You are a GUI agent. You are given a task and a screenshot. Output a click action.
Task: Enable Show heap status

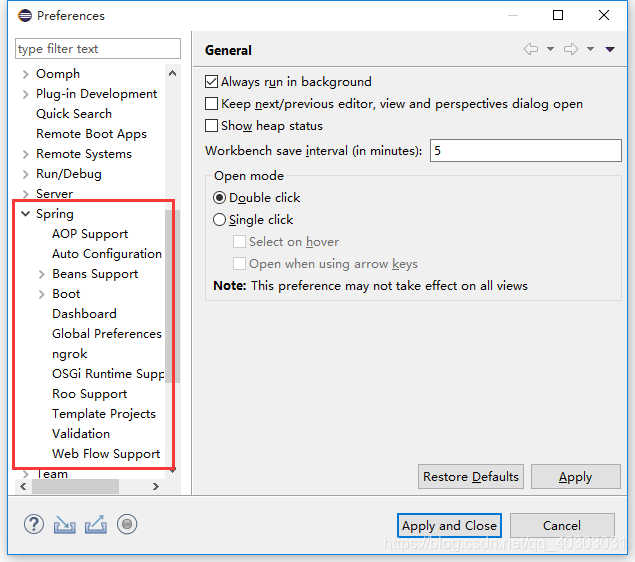[x=211, y=126]
